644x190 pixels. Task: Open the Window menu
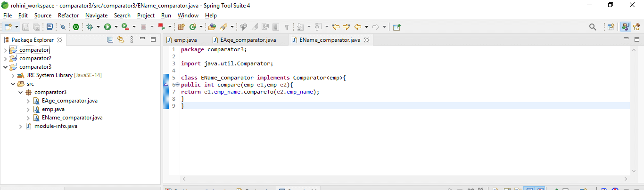[188, 16]
